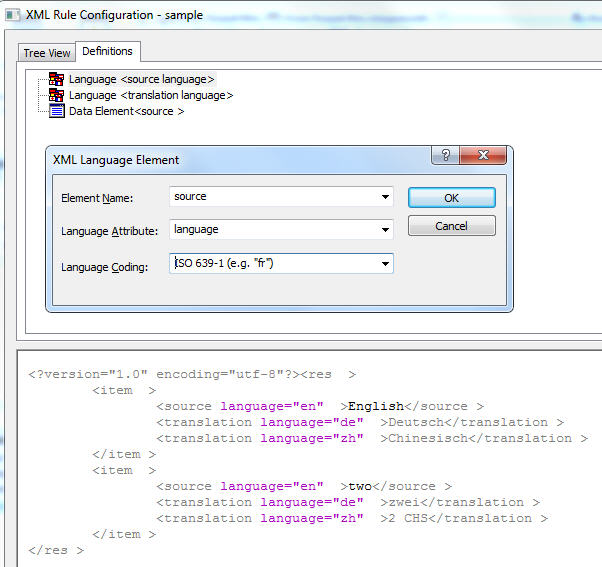602x567 pixels.
Task: Click into the Element Name text field
Action: pyautogui.click(x=270, y=197)
